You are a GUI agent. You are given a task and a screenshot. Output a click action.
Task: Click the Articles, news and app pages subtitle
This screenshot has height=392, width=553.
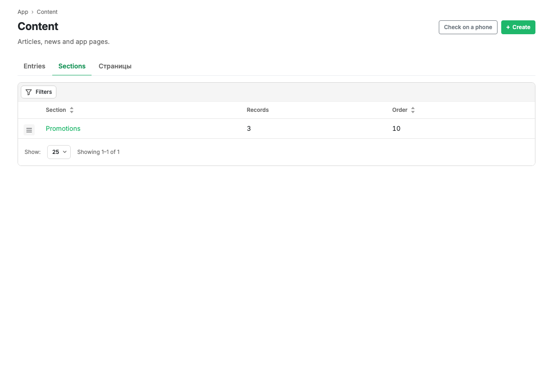tap(63, 42)
